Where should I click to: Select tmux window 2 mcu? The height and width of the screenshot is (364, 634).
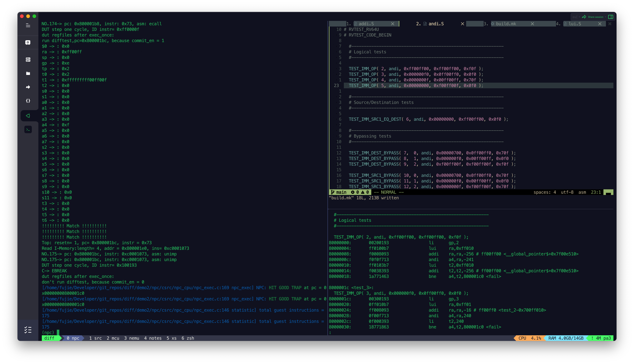pos(113,338)
